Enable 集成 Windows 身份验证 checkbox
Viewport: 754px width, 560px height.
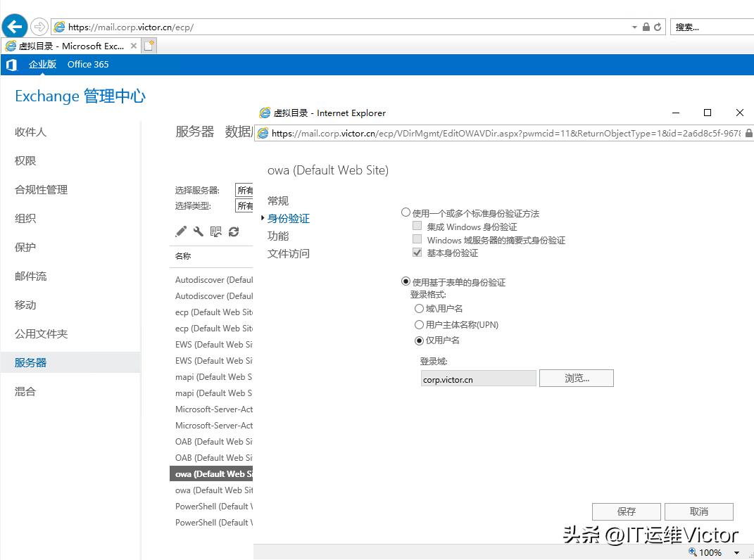coord(417,226)
